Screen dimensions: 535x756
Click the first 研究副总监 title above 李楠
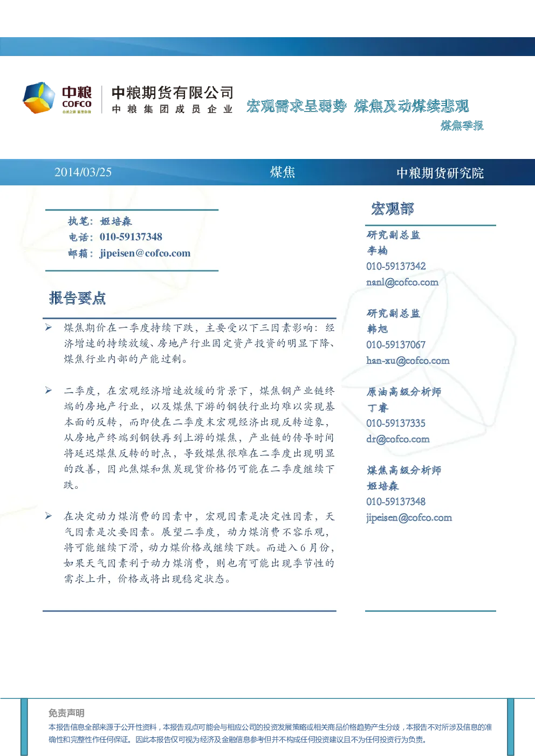click(x=393, y=235)
